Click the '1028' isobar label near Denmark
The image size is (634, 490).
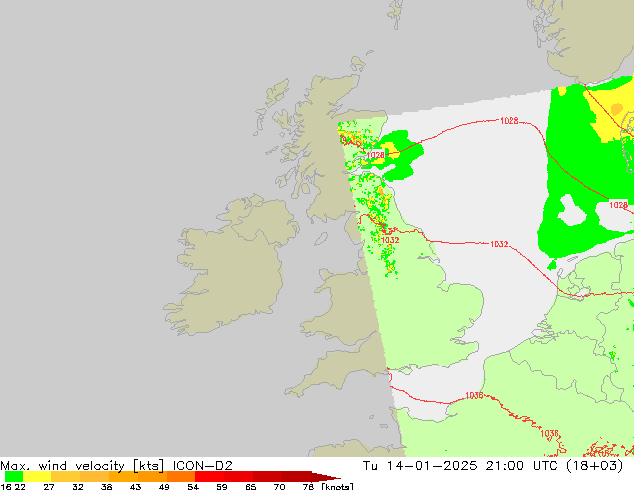(618, 205)
